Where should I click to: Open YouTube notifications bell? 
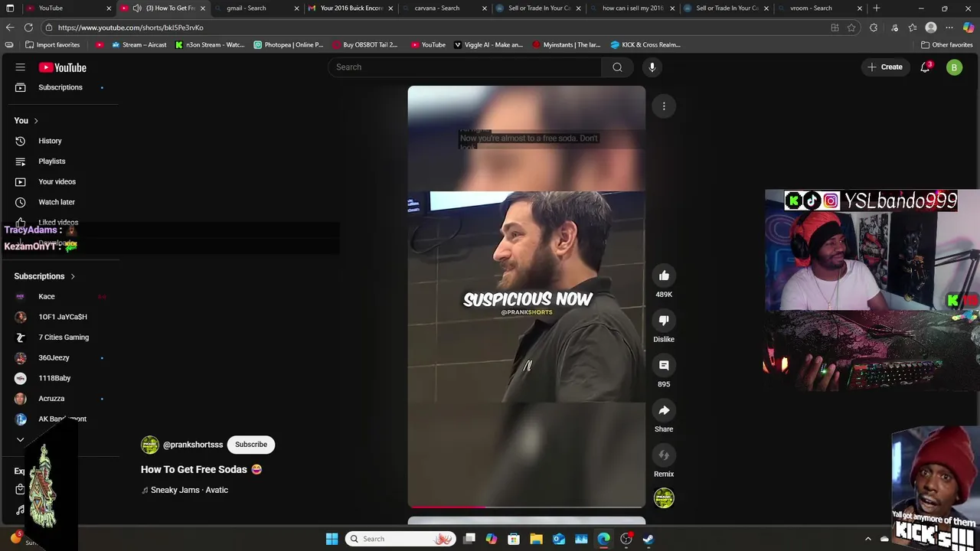coord(925,67)
